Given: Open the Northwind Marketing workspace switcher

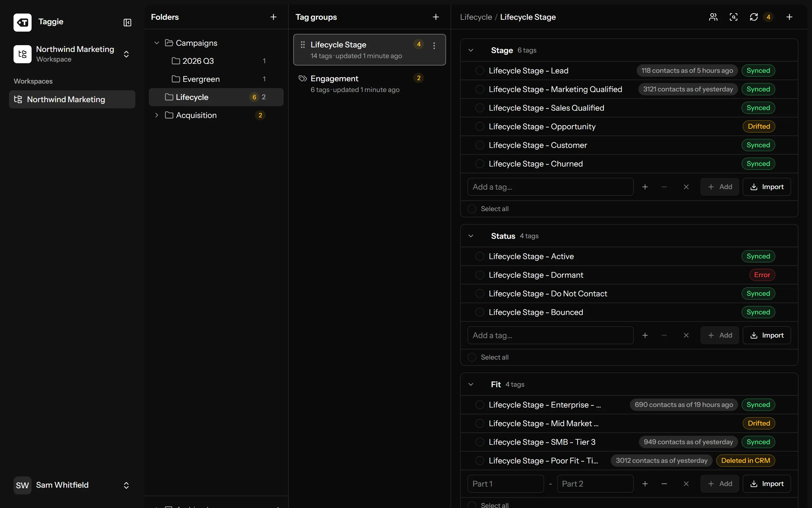Looking at the screenshot, I should coord(72,54).
